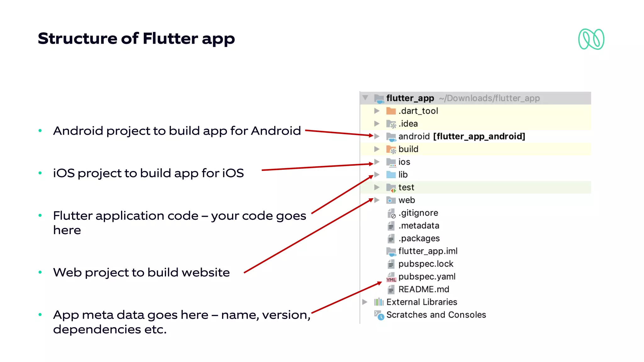Select the flutter_app root label
644x362 pixels.
[410, 98]
